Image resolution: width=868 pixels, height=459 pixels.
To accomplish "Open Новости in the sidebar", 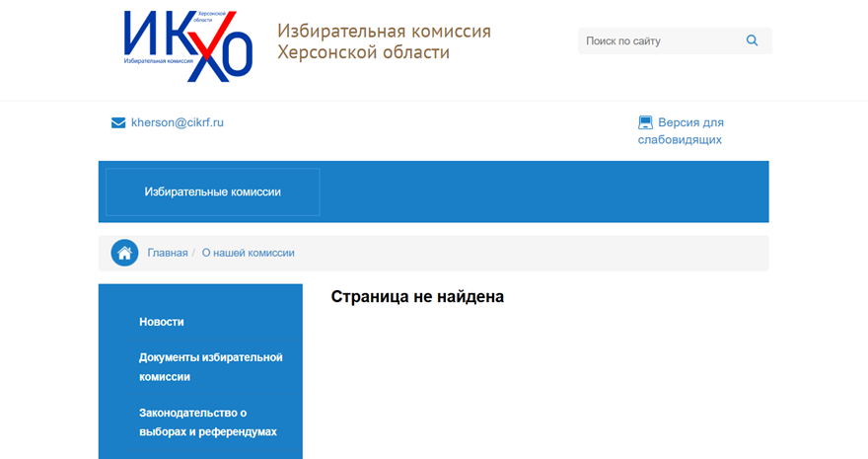I will click(x=162, y=322).
